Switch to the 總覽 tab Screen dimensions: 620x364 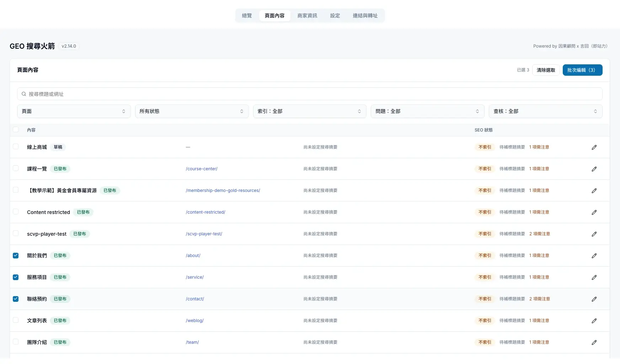[247, 16]
